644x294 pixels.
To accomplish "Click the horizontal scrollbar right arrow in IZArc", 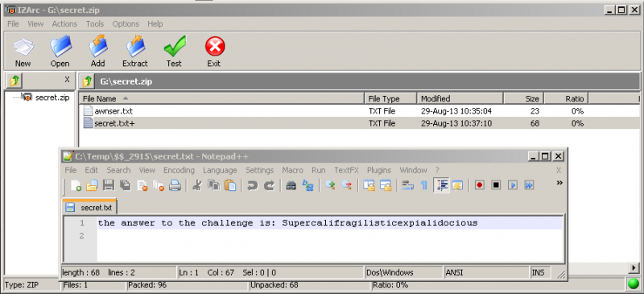I will pyautogui.click(x=634, y=268).
